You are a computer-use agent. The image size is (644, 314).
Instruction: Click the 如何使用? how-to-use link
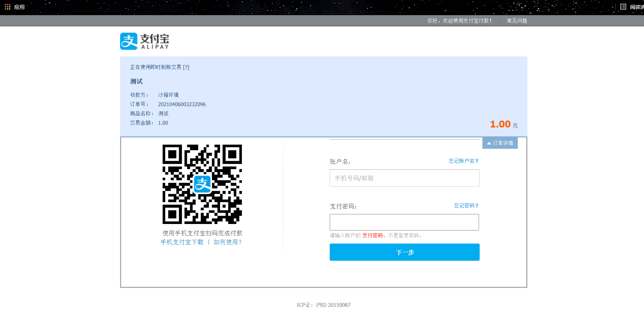coord(228,242)
